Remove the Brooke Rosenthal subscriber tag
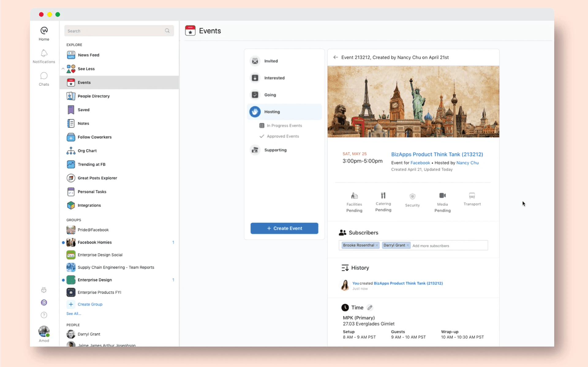 [x=377, y=245]
